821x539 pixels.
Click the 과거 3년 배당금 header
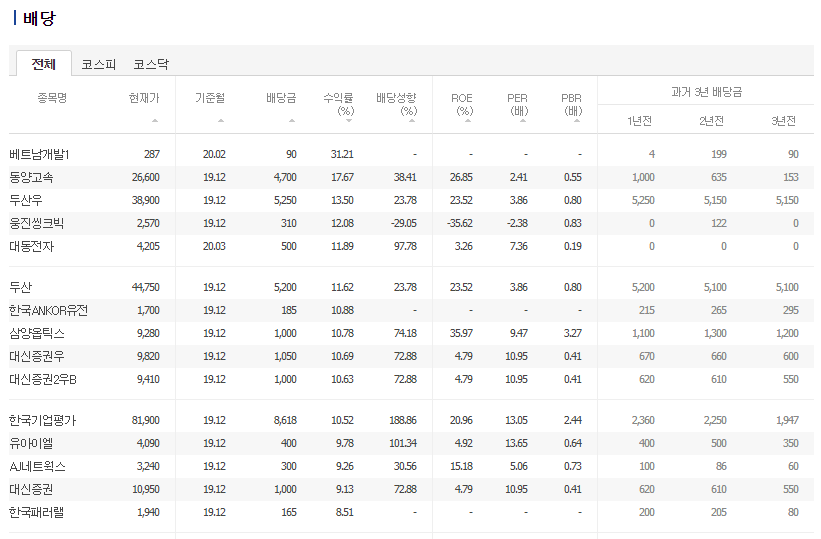pyautogui.click(x=707, y=92)
